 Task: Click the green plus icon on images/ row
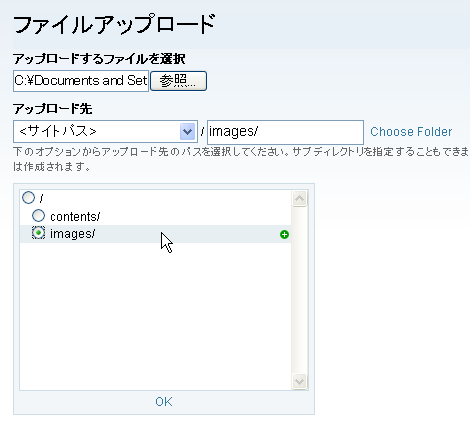pos(284,234)
